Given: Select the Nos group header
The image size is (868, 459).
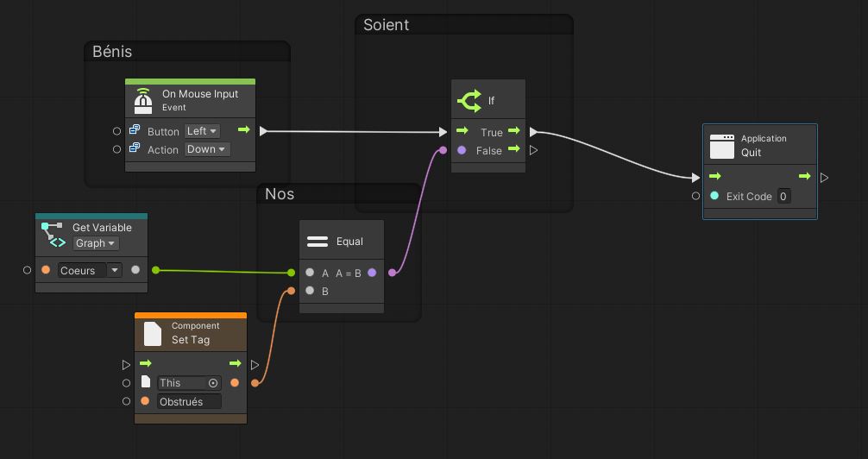Looking at the screenshot, I should point(280,194).
